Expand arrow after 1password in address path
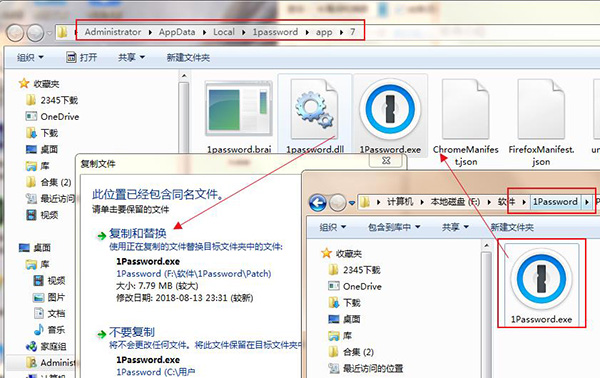 coord(307,33)
